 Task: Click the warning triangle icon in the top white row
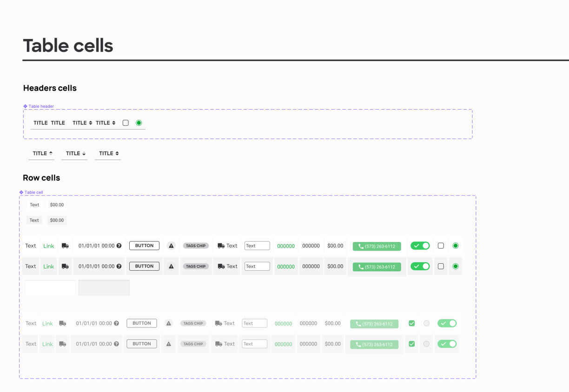171,246
